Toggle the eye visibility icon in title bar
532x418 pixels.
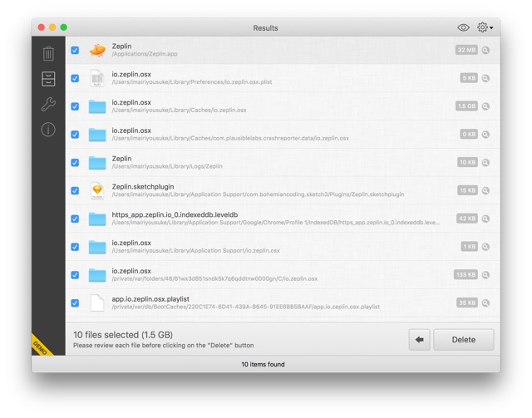(463, 27)
